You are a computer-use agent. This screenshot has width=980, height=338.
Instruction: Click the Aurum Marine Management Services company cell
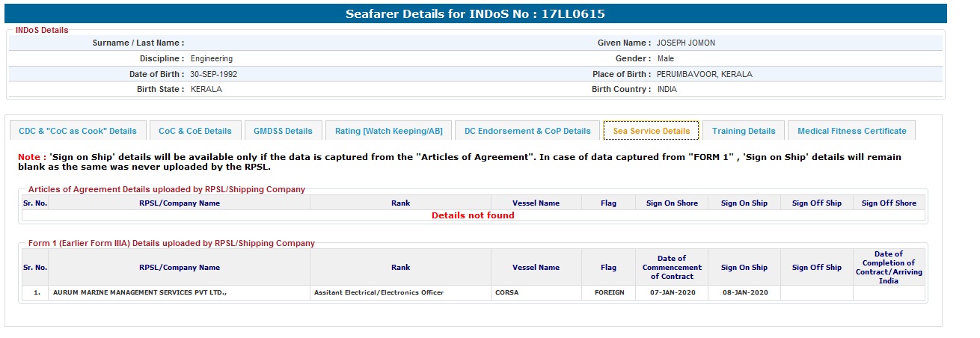[140, 292]
